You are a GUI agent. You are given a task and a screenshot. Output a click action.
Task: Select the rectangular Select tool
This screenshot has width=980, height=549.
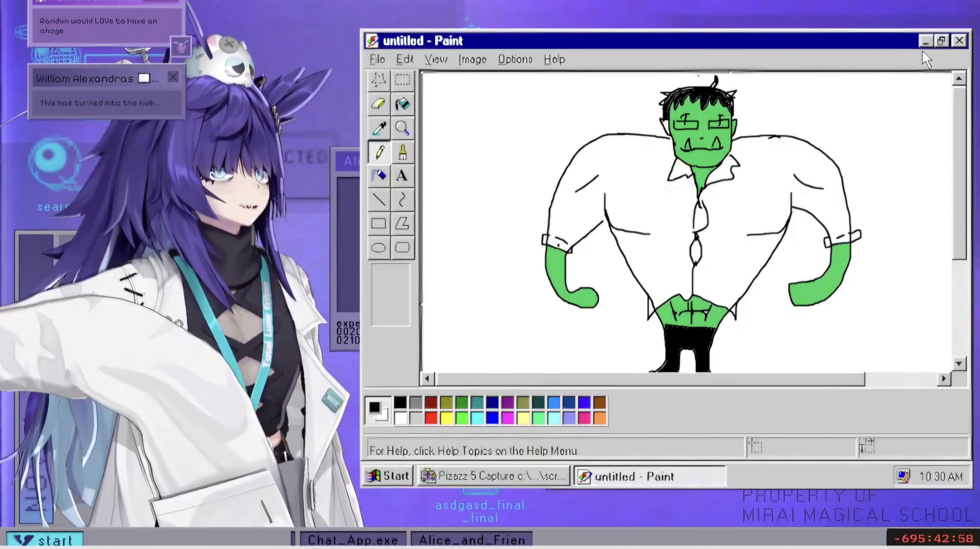[402, 80]
